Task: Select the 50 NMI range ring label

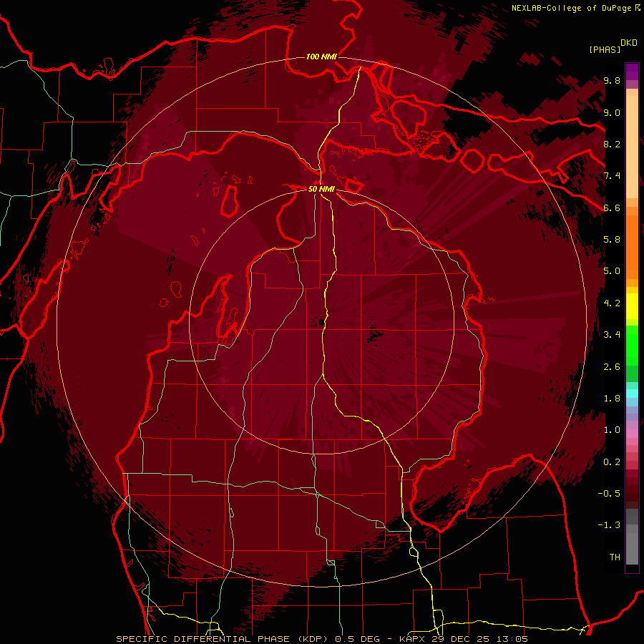Action: [x=321, y=189]
